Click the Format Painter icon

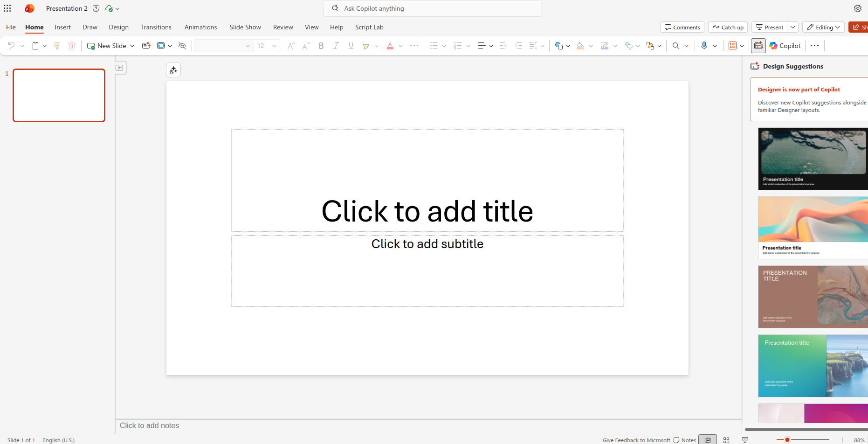pos(57,46)
